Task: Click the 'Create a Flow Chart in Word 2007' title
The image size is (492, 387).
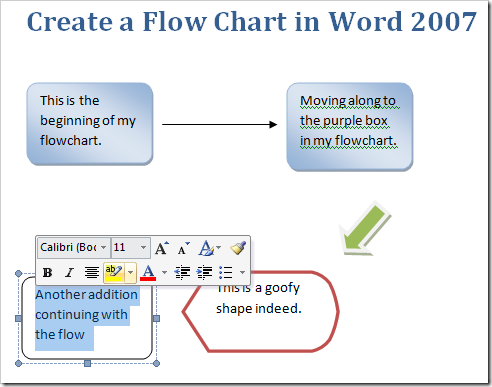Action: (252, 22)
